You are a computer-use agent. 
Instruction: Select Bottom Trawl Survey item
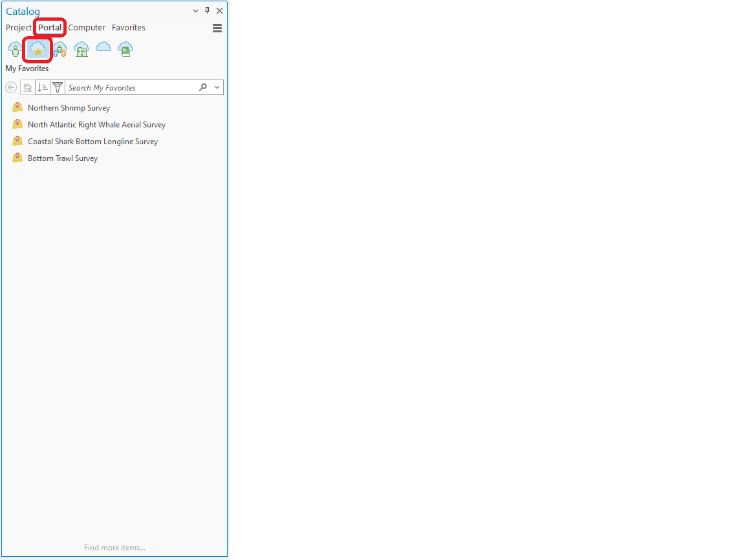(x=63, y=158)
